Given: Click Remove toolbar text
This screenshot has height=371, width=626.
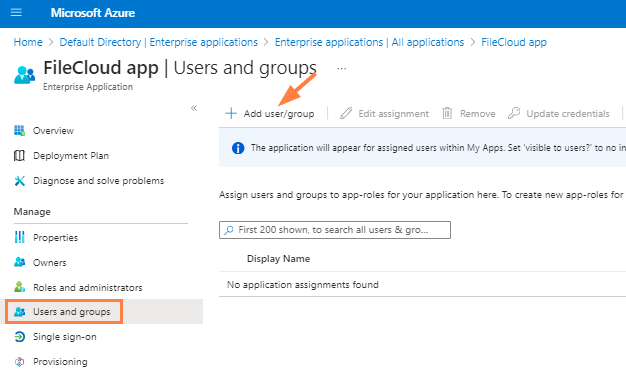Looking at the screenshot, I should click(477, 114).
